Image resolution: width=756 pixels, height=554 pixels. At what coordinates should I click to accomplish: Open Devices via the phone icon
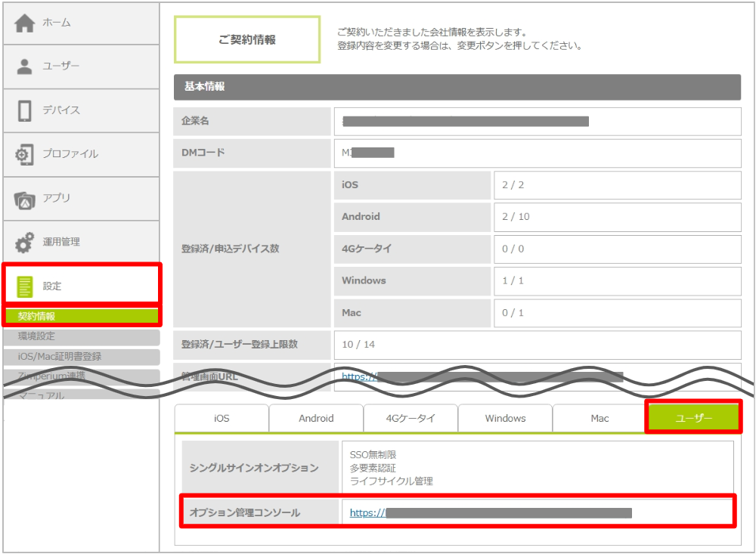[x=25, y=110]
